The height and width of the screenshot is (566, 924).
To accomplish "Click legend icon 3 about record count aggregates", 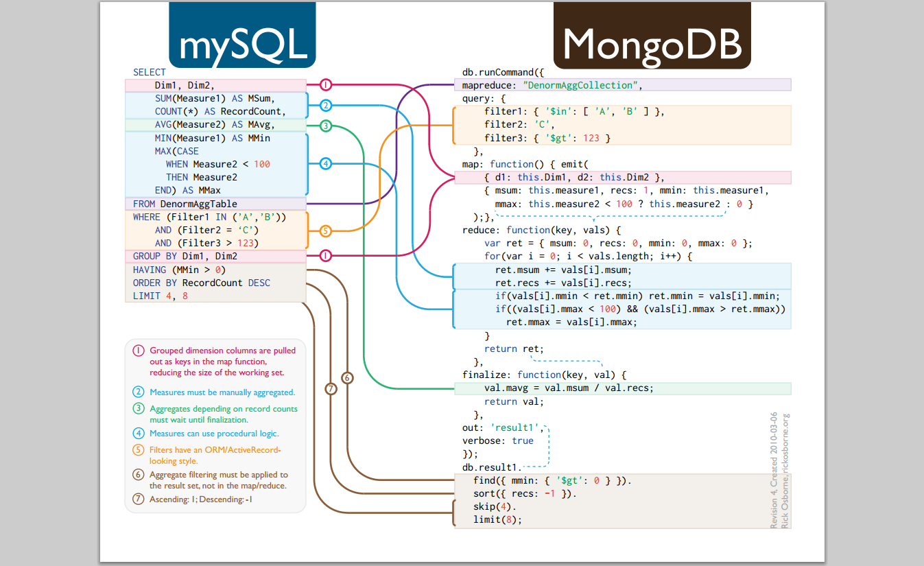I will click(x=139, y=409).
